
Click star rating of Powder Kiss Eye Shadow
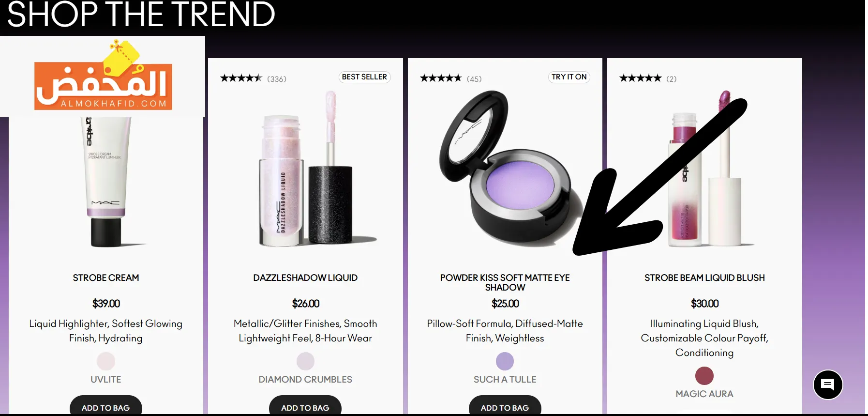coord(441,78)
